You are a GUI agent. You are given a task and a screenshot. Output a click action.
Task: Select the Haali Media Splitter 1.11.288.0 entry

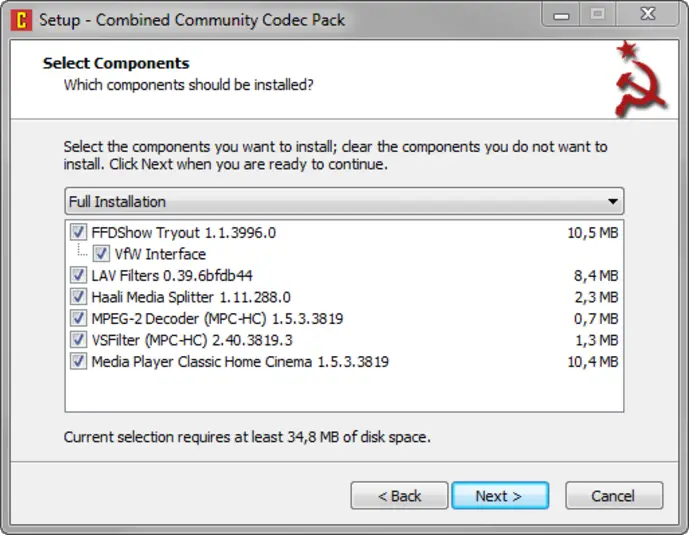coord(191,297)
